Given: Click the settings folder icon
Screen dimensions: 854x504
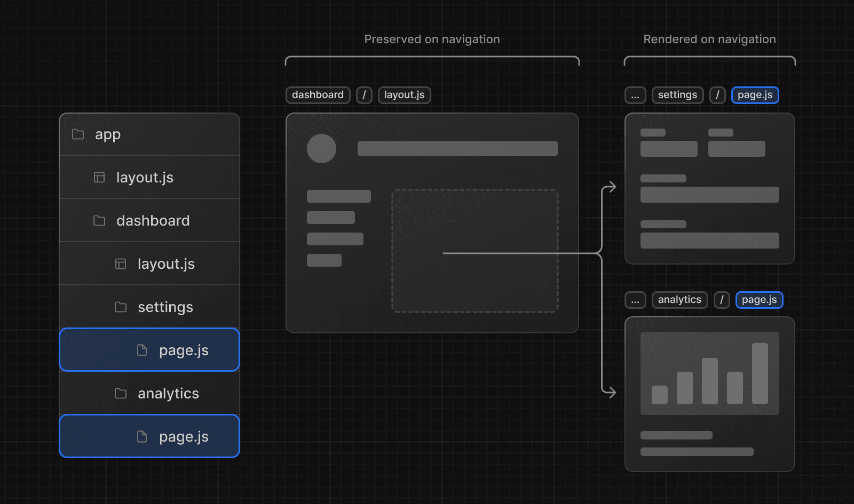Looking at the screenshot, I should tap(120, 307).
